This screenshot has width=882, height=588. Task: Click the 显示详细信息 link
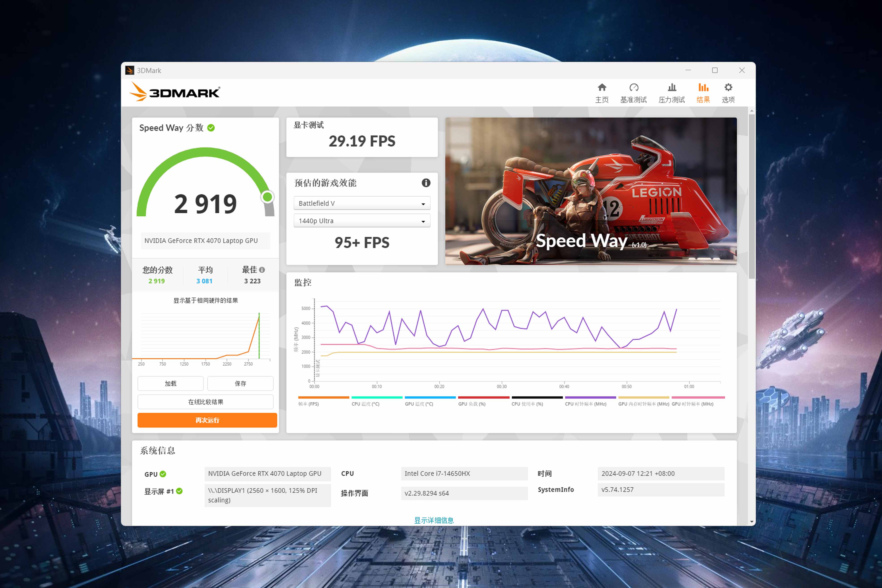434,520
